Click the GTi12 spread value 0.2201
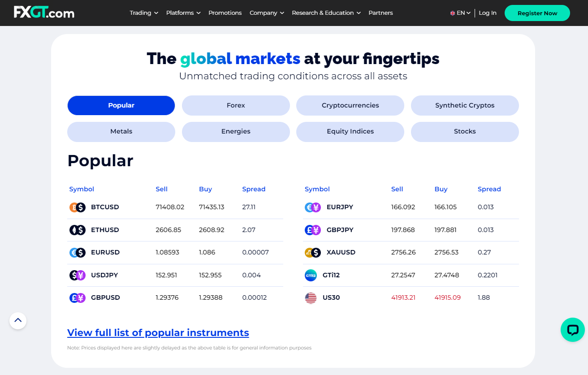 pos(488,275)
